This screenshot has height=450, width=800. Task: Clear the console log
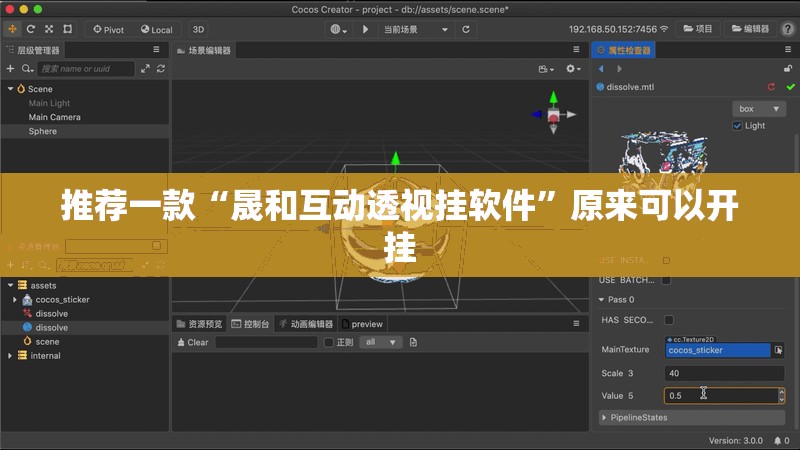(192, 342)
